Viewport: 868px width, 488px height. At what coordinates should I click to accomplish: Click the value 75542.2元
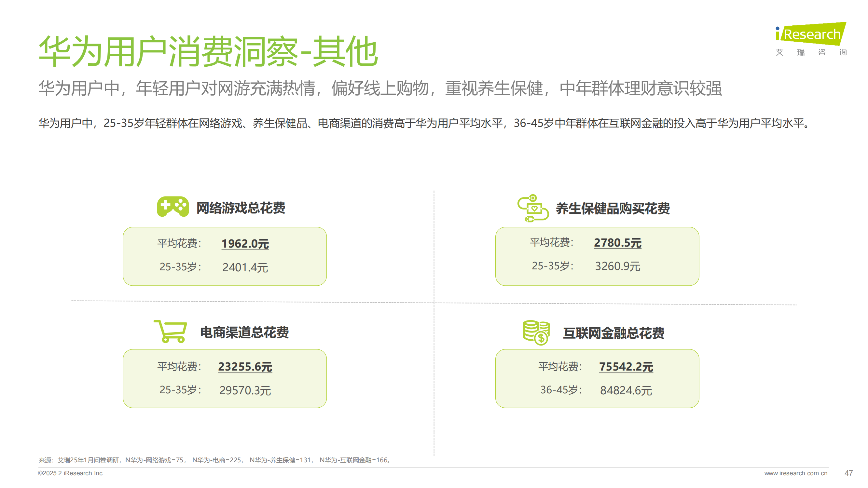pyautogui.click(x=626, y=366)
